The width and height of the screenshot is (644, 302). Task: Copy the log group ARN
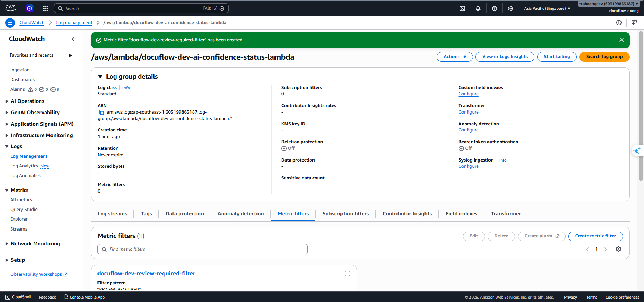(x=101, y=112)
